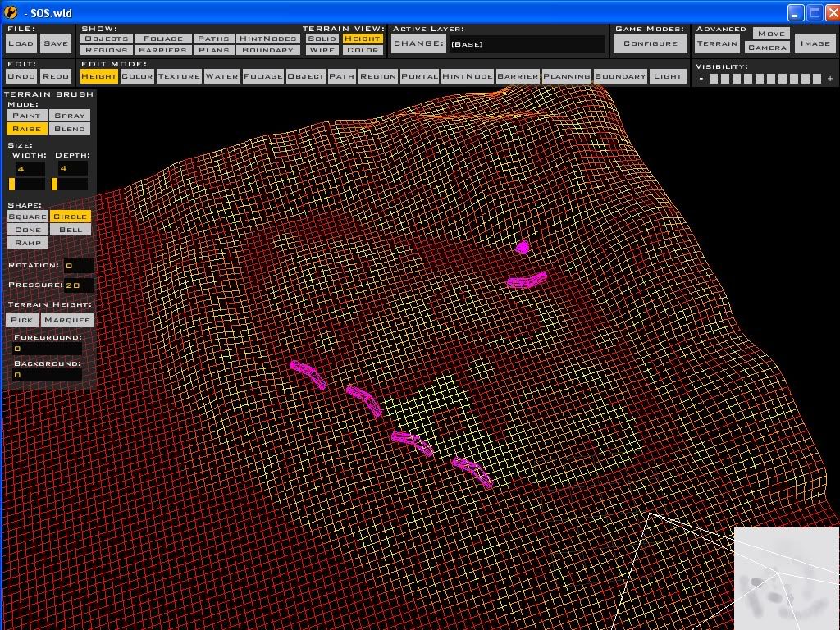Viewport: 840px width, 630px height.
Task: Click the brush Depth value field
Action: [72, 169]
